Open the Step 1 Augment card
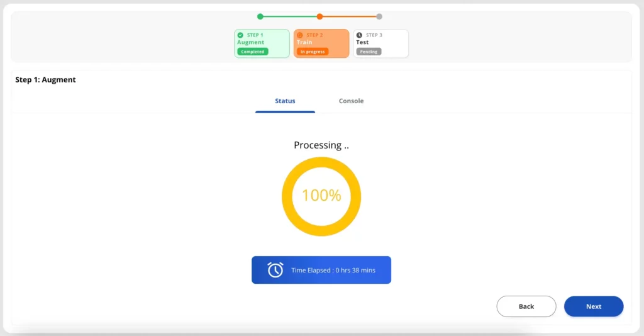This screenshot has width=644, height=336. pyautogui.click(x=262, y=43)
